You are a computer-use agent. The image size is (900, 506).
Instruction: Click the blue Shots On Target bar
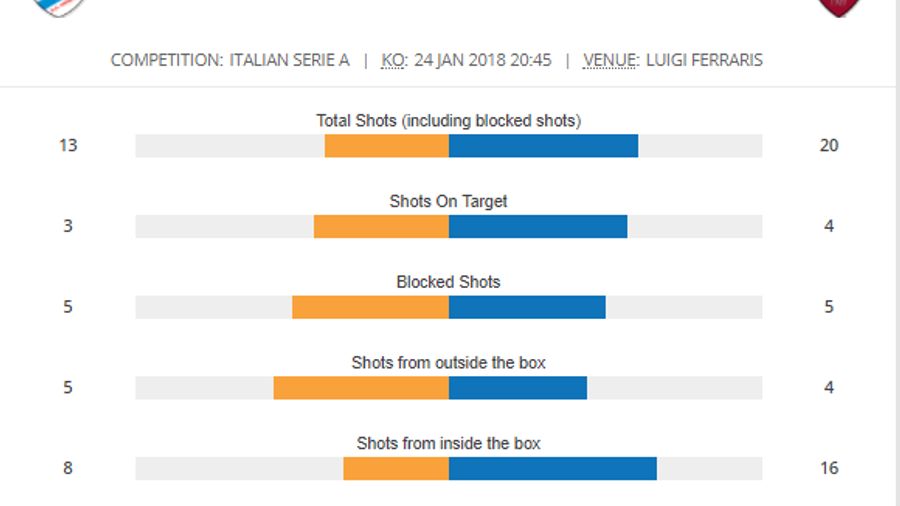click(538, 227)
